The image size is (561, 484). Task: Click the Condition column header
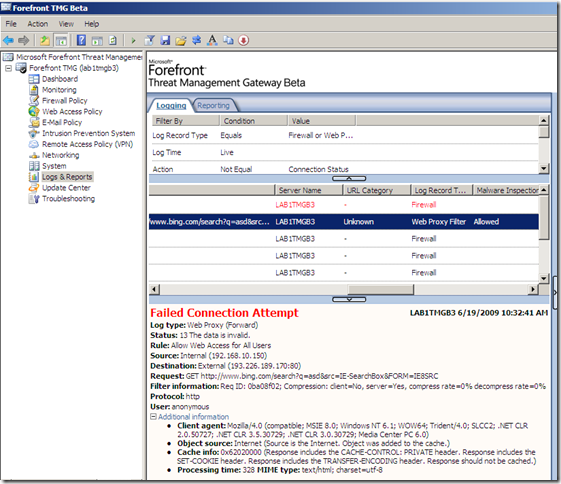pos(254,121)
